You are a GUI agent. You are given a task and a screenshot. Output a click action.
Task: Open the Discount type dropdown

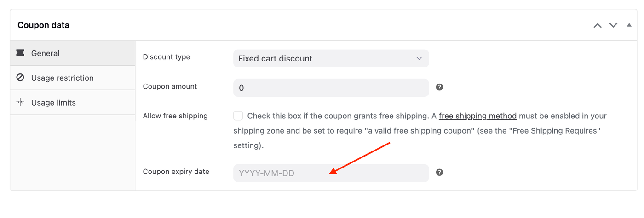(331, 59)
